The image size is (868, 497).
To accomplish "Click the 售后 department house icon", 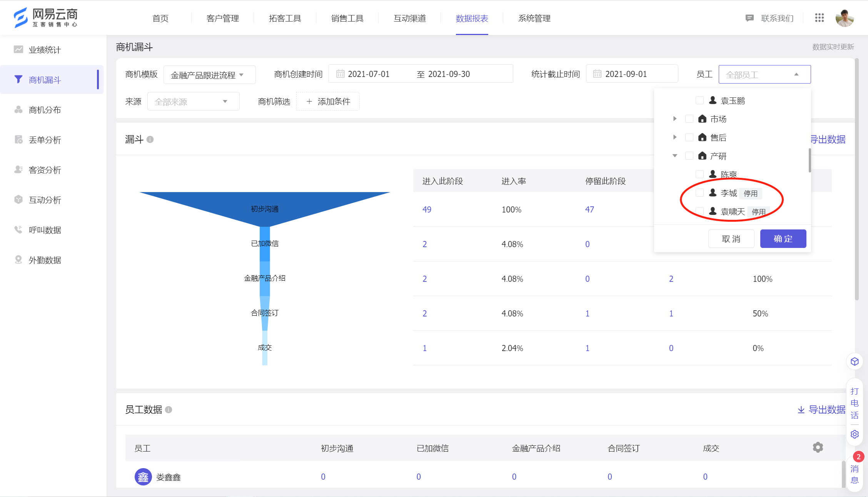I will 702,137.
